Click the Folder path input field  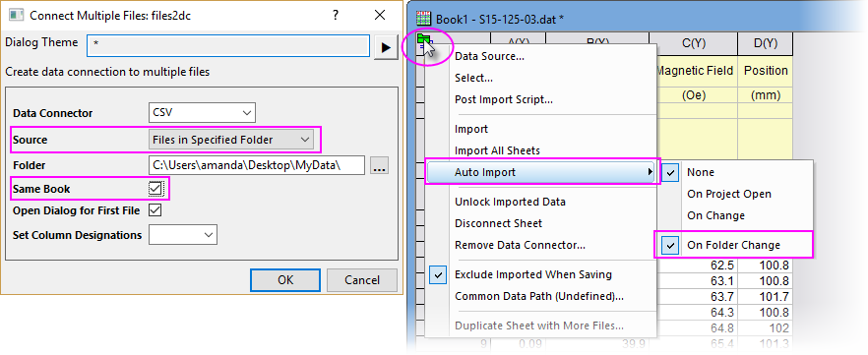click(x=256, y=165)
